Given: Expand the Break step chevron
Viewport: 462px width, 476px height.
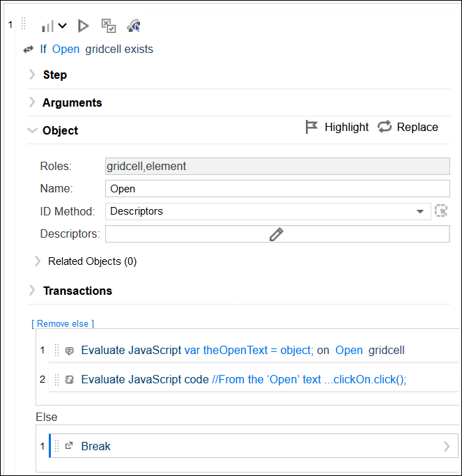Looking at the screenshot, I should point(447,446).
